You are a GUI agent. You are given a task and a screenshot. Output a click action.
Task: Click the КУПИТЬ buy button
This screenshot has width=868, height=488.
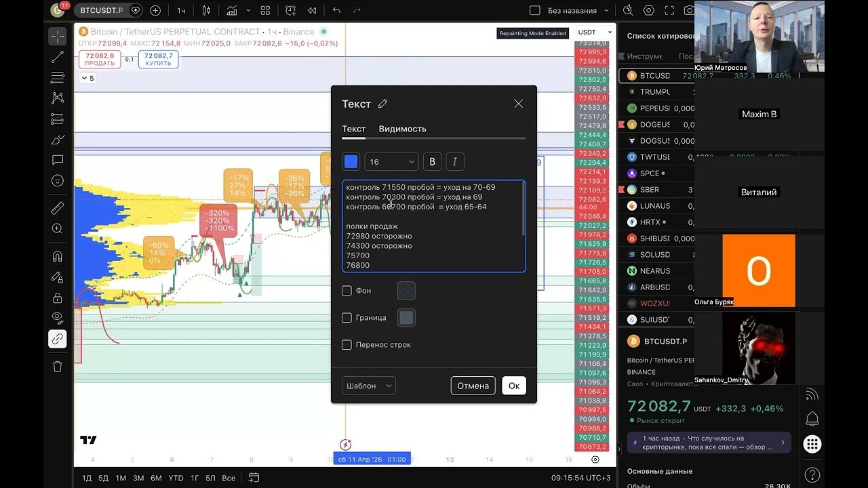tap(159, 60)
